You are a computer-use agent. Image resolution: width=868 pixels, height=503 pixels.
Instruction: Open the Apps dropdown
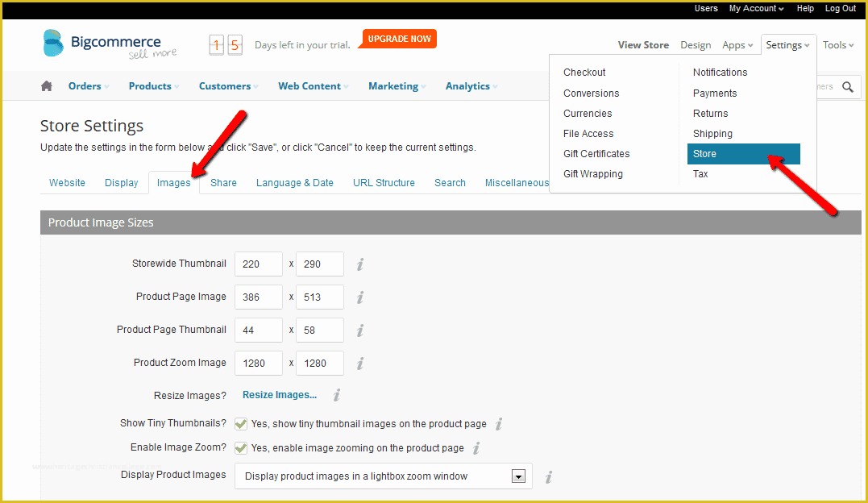click(737, 45)
